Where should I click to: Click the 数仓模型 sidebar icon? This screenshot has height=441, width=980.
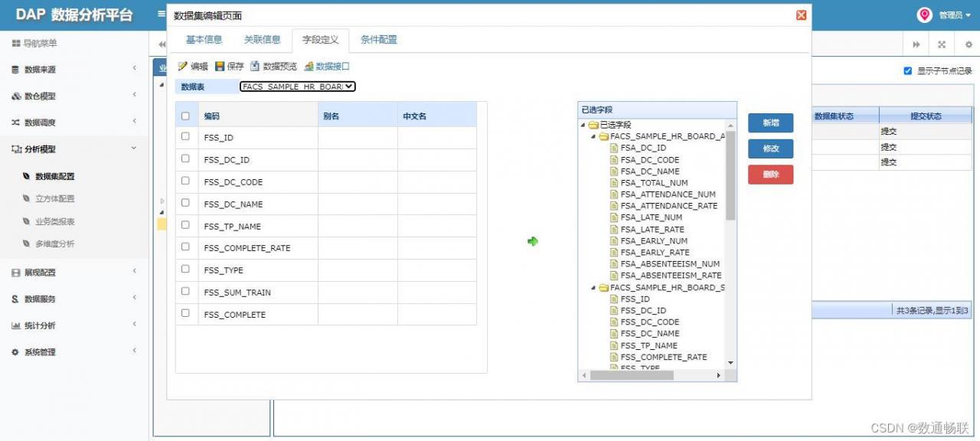(x=16, y=96)
